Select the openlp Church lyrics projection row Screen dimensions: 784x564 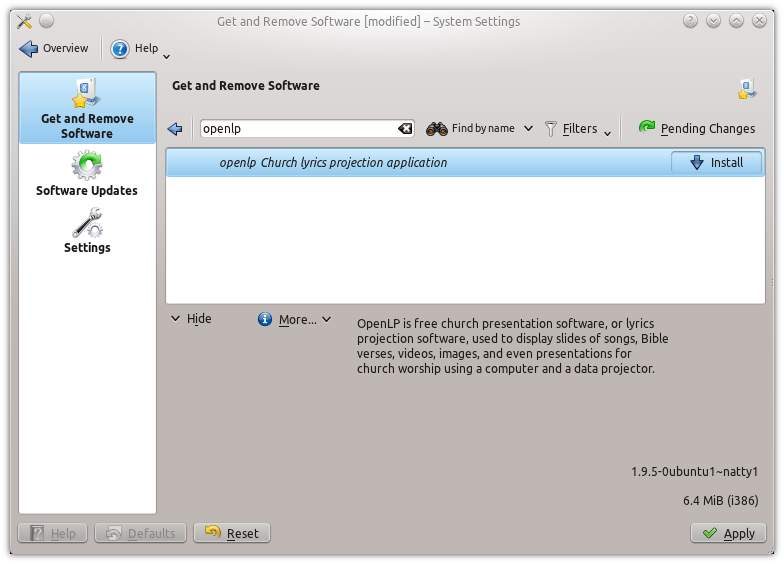tap(466, 162)
